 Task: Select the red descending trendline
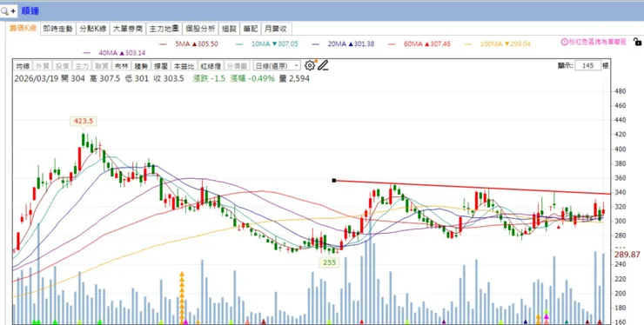point(473,187)
